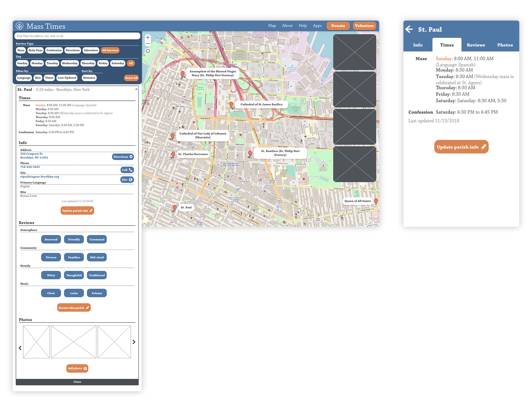Click Assumption of Blessed Virgin Mary pin

182,74
